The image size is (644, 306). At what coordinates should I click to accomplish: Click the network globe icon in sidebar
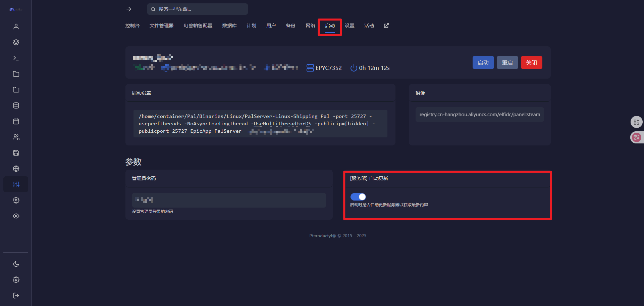pyautogui.click(x=16, y=169)
